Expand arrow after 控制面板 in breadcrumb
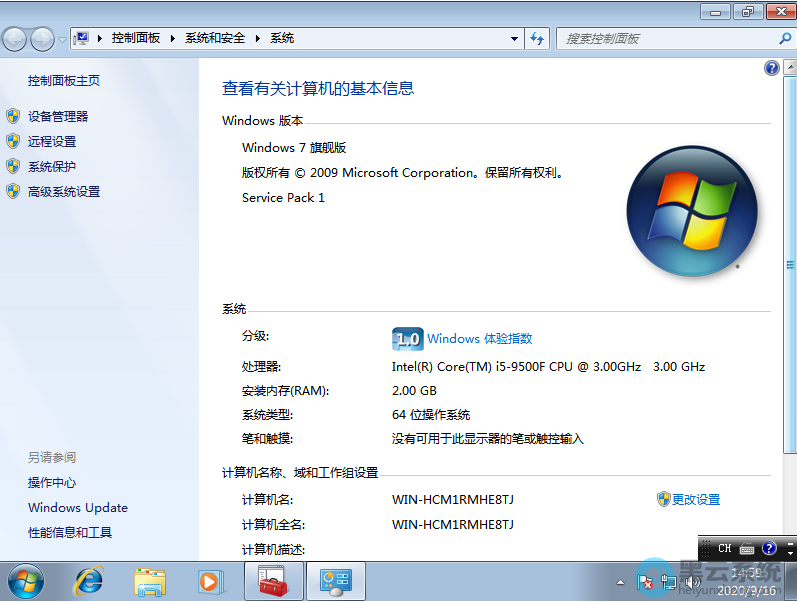This screenshot has height=602, width=797. 172,39
